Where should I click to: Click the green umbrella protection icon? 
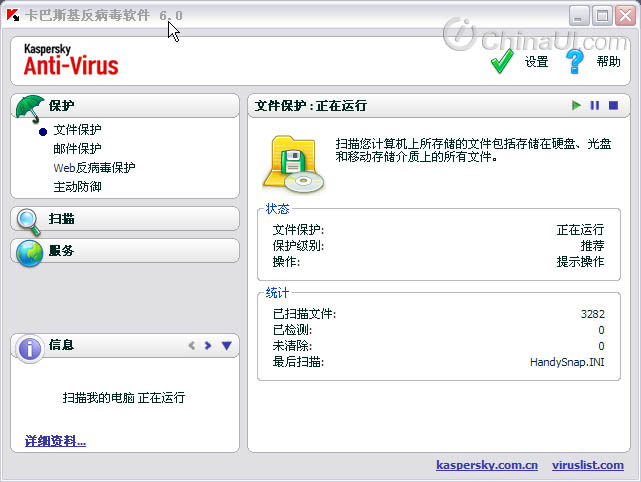pos(29,109)
